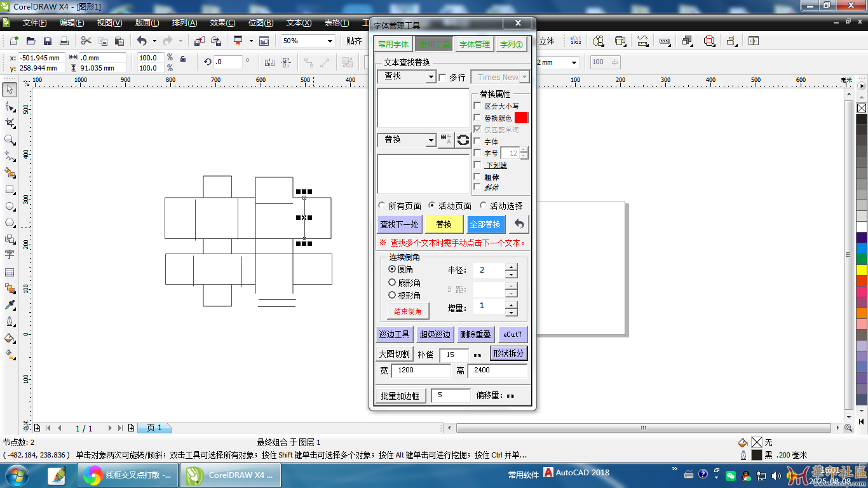
Task: Switch to the 字列① tab
Action: click(512, 44)
